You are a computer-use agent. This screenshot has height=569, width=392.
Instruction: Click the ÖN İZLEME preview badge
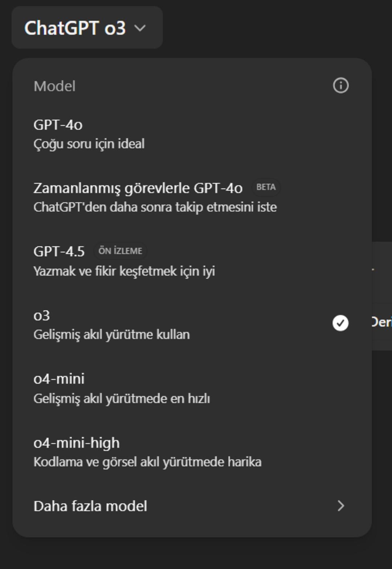point(120,251)
